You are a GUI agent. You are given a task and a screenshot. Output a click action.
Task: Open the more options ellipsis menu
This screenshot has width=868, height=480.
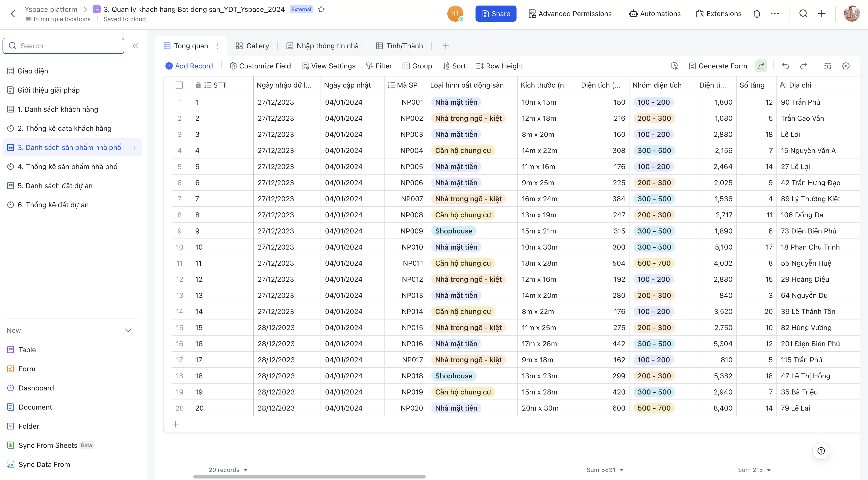coord(775,14)
